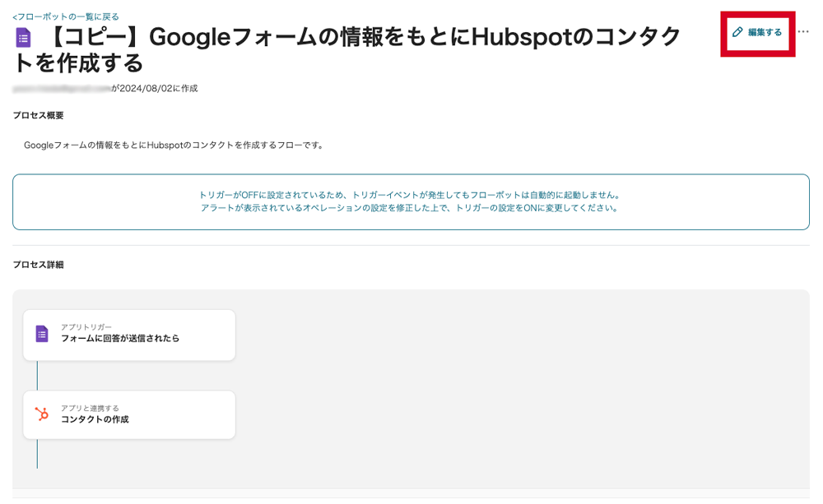Image resolution: width=823 pixels, height=504 pixels.
Task: Click the トリガーがOFF warning notice box
Action: (x=411, y=202)
